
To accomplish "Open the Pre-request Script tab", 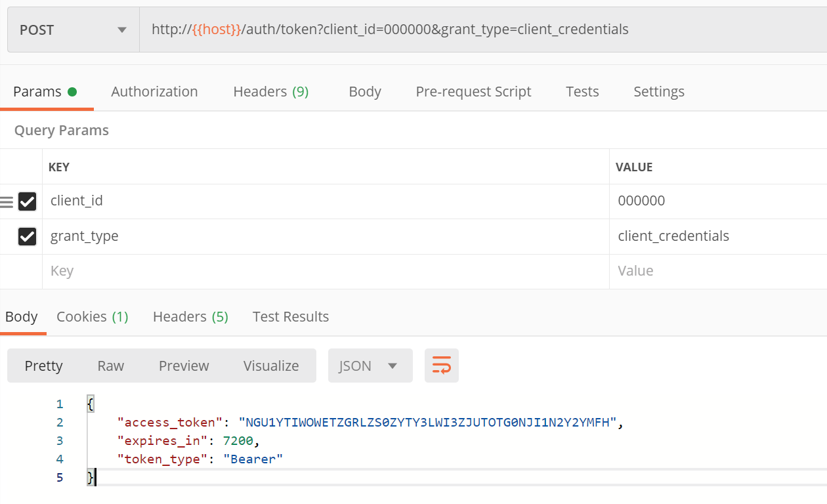I will [473, 92].
